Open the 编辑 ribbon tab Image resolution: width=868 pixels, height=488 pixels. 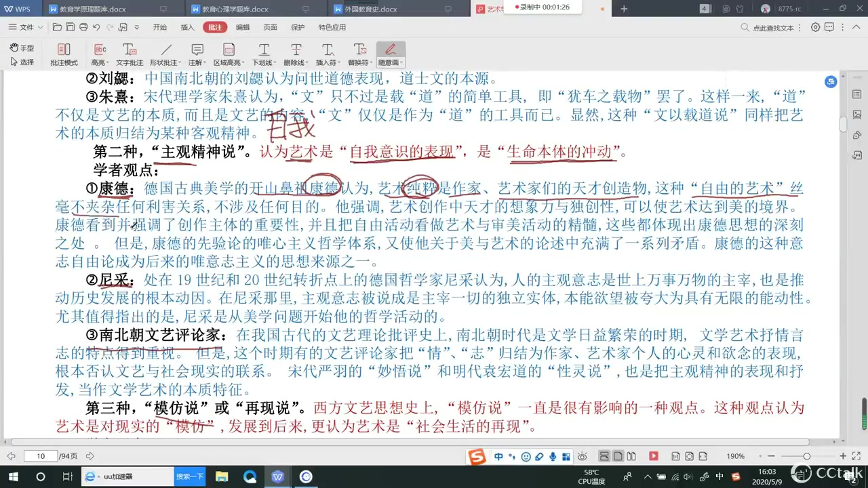point(243,27)
